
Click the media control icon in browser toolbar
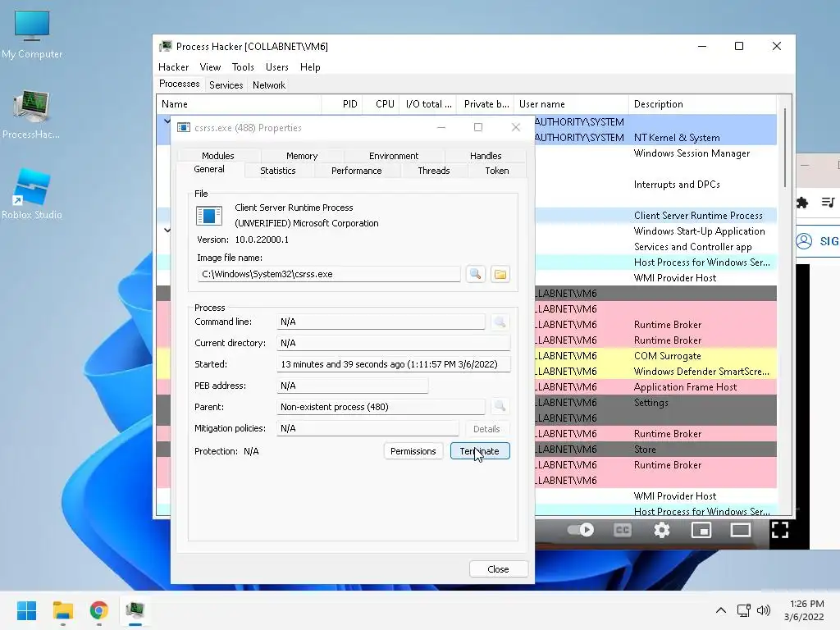[828, 203]
